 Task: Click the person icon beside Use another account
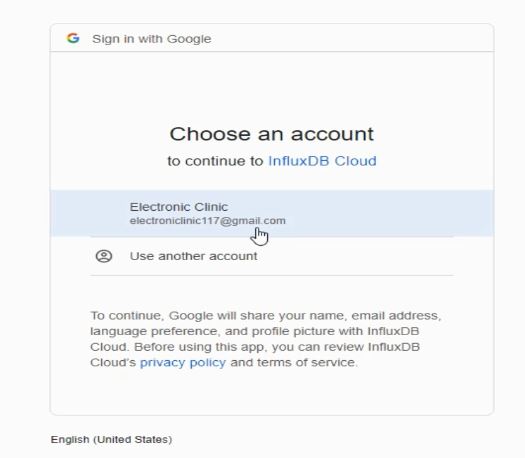point(104,256)
